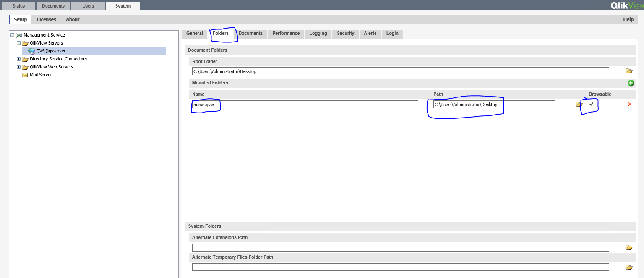
Task: Collapse the QlikView Servers node
Action: (18, 43)
